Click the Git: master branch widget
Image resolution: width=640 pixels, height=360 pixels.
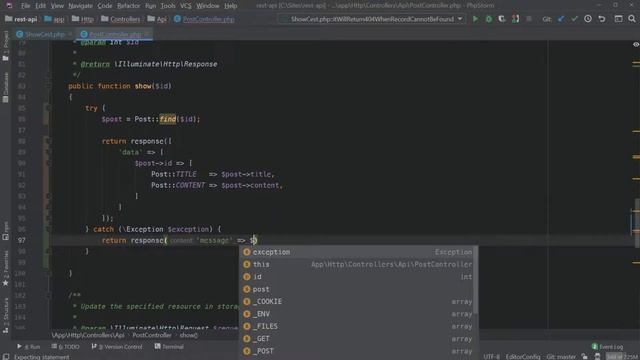click(x=561, y=356)
